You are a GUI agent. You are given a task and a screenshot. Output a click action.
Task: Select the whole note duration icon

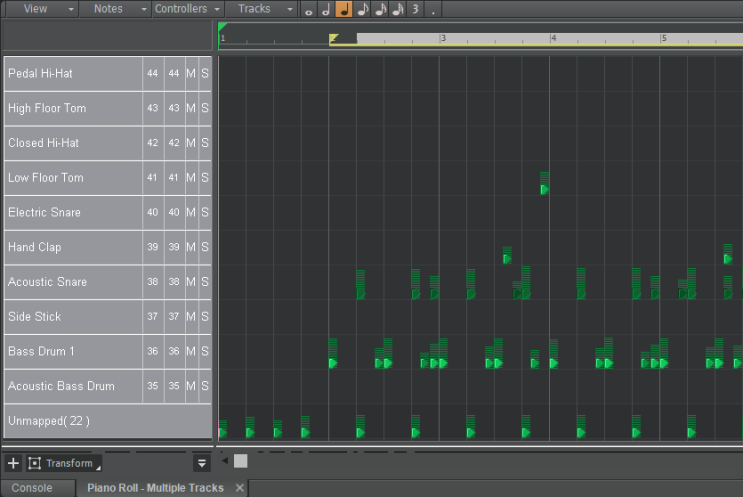308,10
